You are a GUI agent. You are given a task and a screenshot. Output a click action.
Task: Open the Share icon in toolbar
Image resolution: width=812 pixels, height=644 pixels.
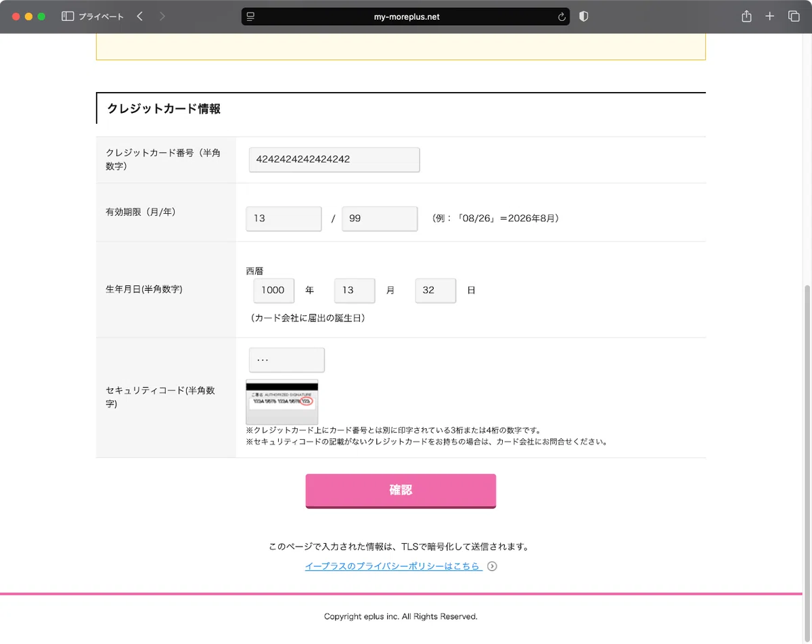tap(746, 16)
